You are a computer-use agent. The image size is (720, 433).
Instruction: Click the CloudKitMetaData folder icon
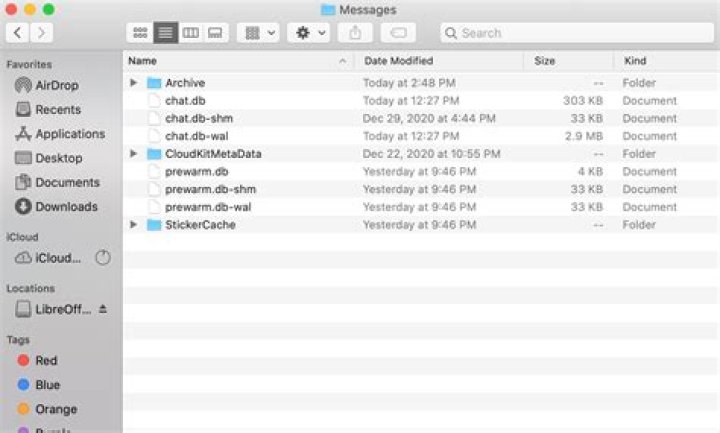154,154
